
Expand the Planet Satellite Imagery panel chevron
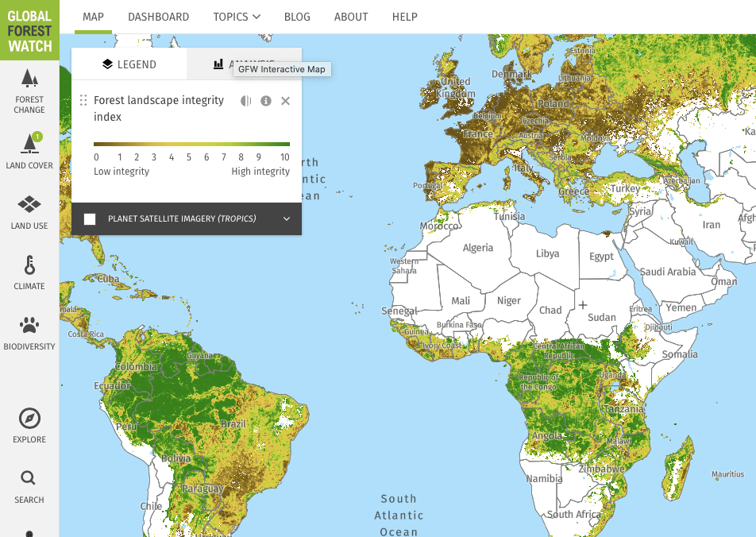click(287, 219)
